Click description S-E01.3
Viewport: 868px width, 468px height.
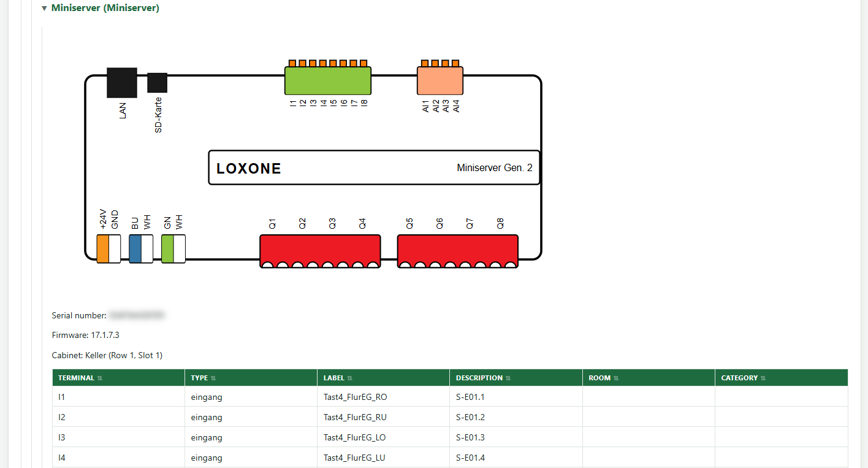click(470, 437)
